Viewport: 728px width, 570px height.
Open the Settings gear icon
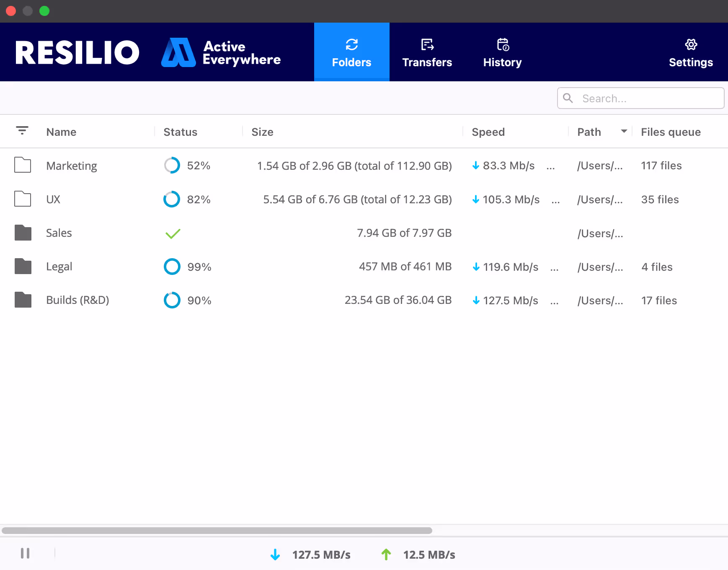coord(691,44)
